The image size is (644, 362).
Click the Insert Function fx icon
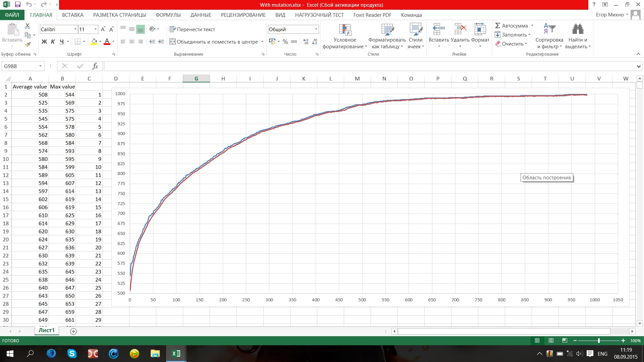[x=95, y=66]
